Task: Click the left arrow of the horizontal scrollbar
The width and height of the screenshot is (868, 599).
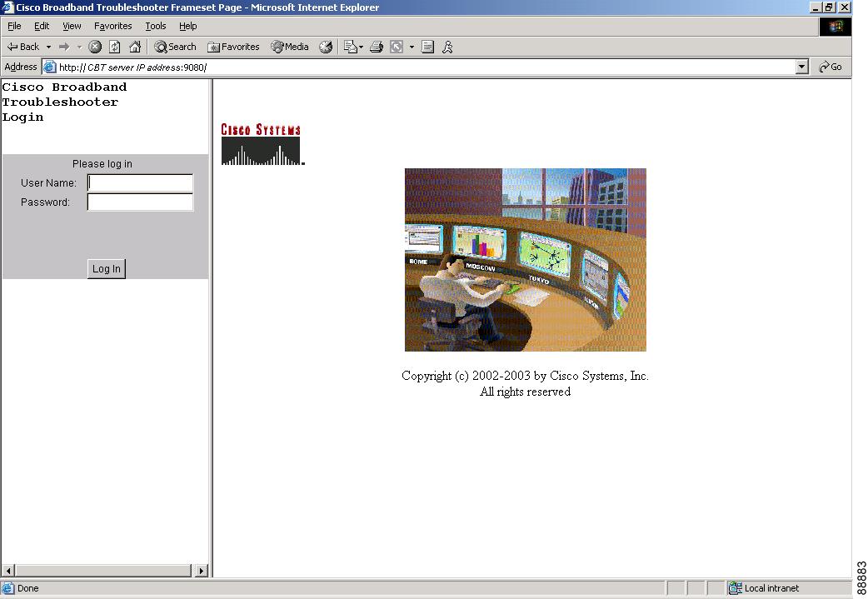Action: [x=8, y=570]
